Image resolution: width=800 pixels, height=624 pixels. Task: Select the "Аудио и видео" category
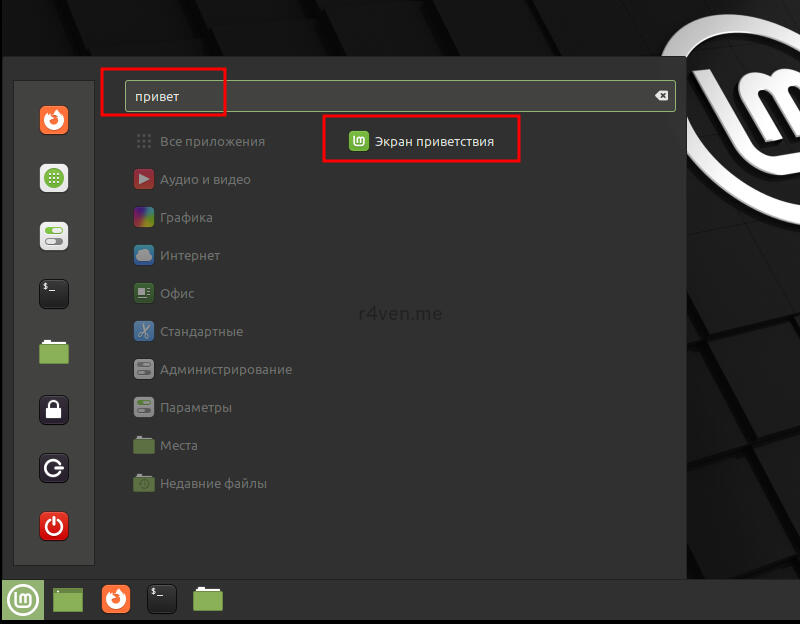[204, 180]
